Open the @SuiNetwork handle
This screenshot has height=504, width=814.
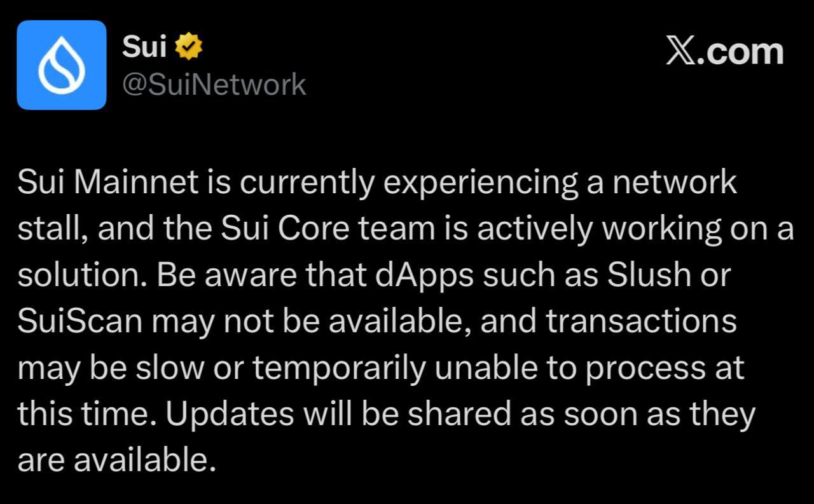pos(214,84)
